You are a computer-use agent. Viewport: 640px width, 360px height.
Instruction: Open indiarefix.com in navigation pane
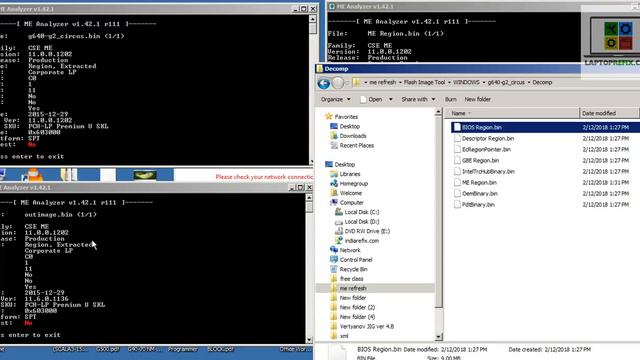[361, 241]
